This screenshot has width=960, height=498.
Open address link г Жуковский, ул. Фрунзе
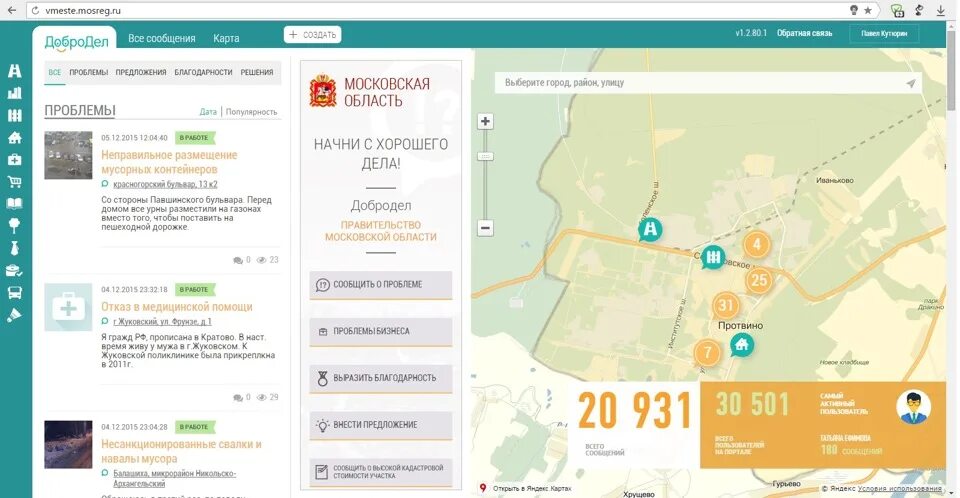click(x=162, y=322)
